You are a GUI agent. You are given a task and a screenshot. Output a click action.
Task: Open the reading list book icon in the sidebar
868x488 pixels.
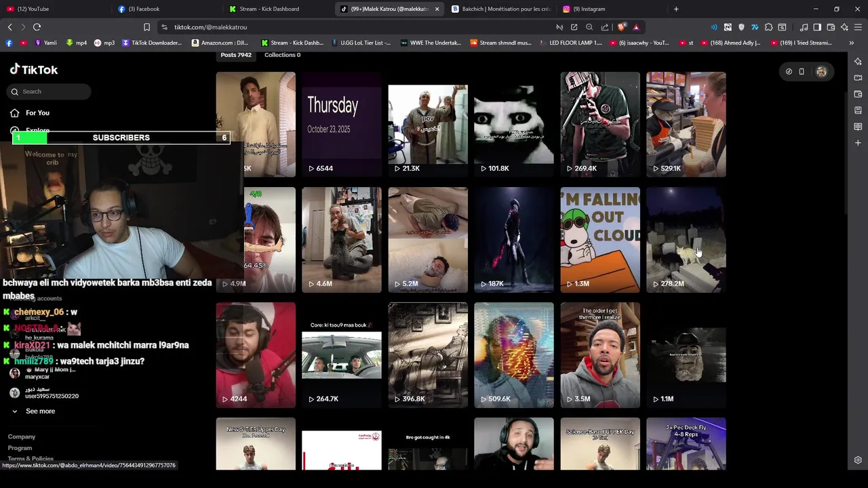(x=858, y=127)
